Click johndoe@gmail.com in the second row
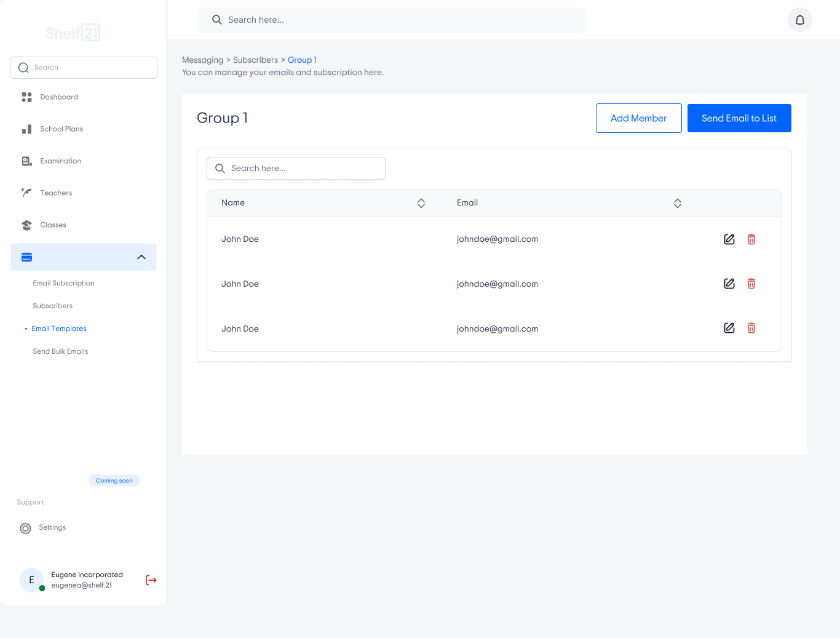Image resolution: width=840 pixels, height=638 pixels. tap(497, 284)
